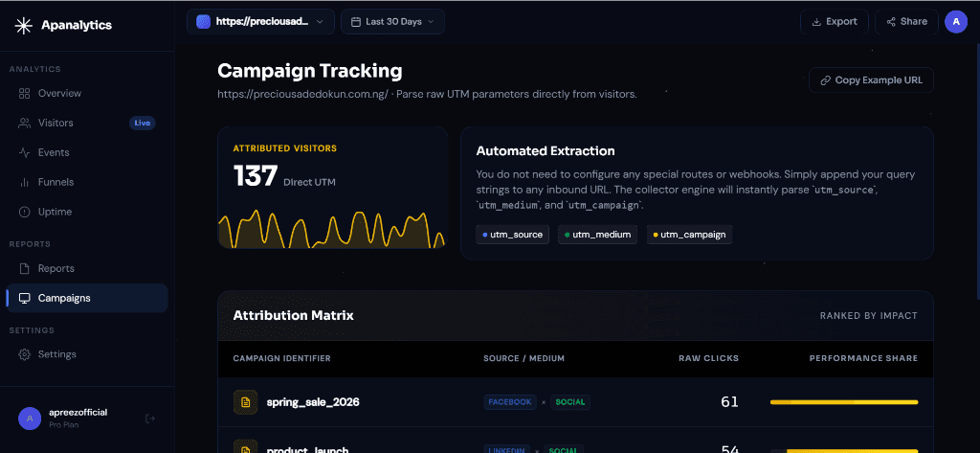
Task: Click the Attribution Matrix heading
Action: [293, 315]
